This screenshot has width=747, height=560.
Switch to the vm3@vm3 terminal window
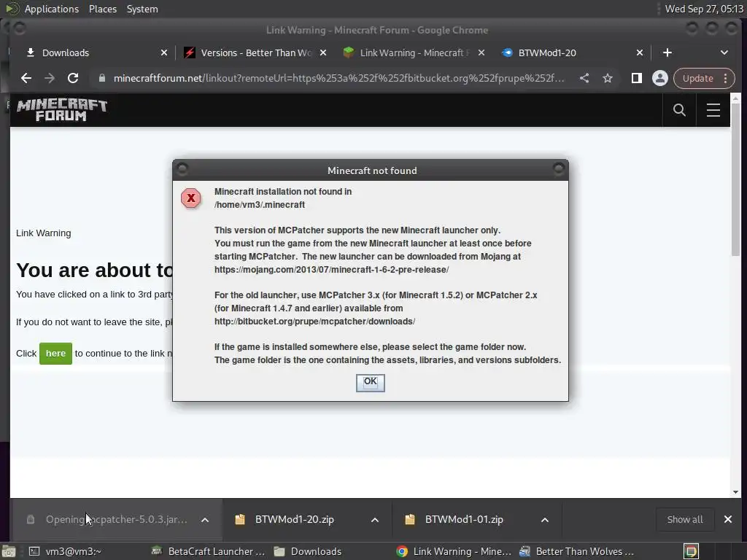point(65,551)
